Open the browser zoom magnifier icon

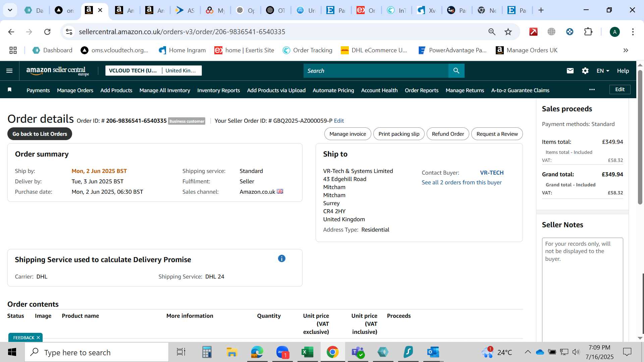click(x=492, y=32)
